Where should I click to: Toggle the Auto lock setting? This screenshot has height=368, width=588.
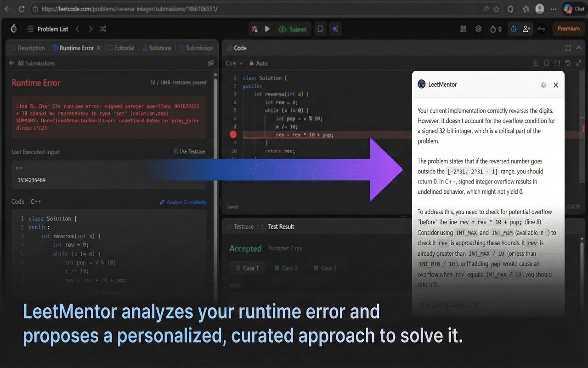(259, 63)
